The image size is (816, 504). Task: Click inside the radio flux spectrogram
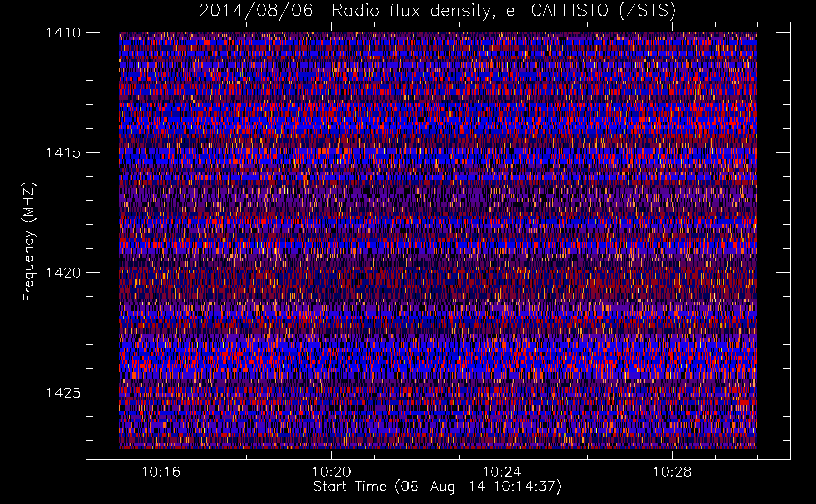pos(438,240)
